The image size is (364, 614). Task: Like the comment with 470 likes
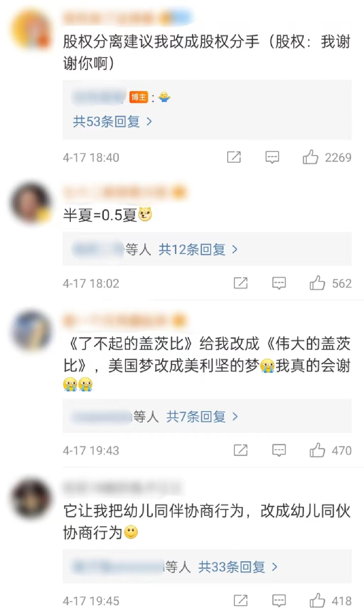(x=317, y=450)
